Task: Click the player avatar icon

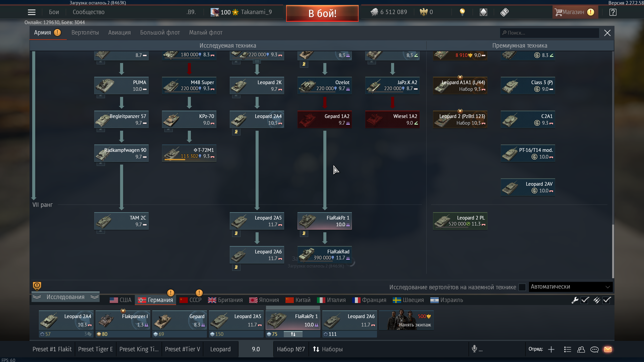Action: click(x=215, y=12)
